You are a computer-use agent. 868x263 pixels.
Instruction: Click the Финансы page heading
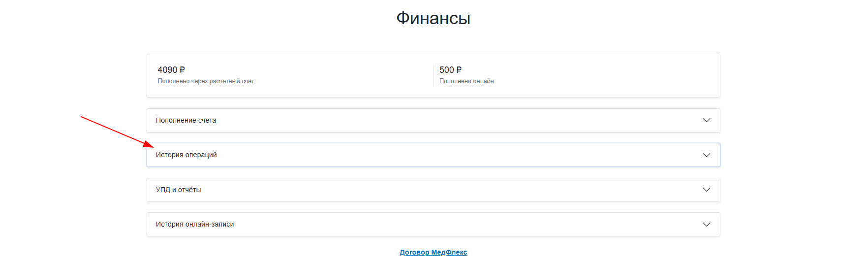coord(434,18)
